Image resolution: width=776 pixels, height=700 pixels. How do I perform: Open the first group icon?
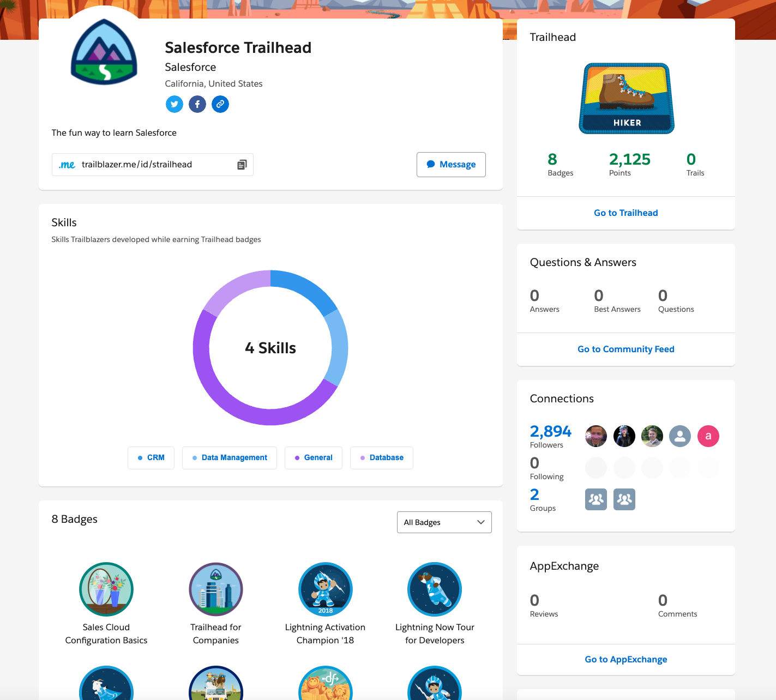596,499
